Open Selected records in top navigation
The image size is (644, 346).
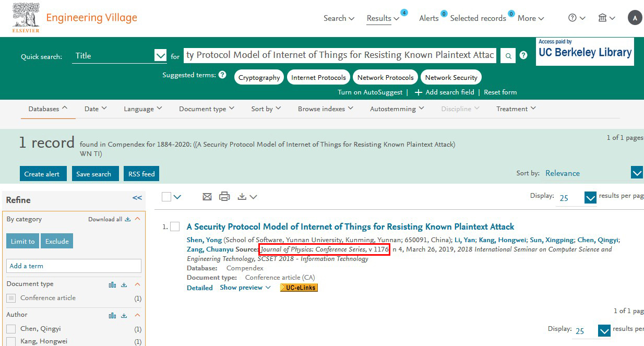[x=478, y=18]
